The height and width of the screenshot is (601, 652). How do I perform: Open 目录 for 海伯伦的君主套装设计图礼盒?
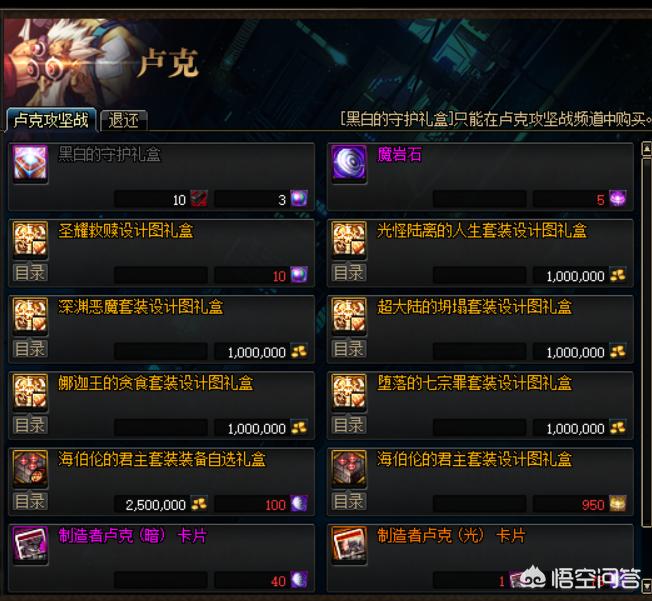pos(349,502)
